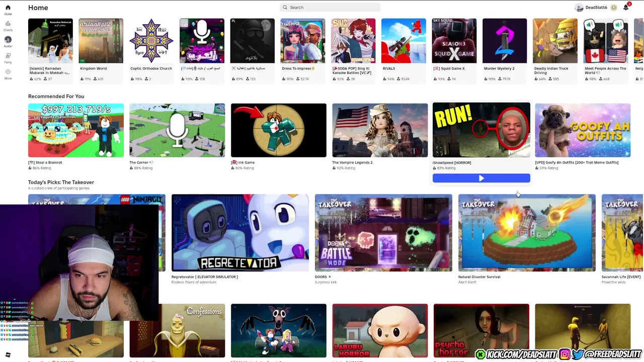Open the DOORS Battle Mode card
This screenshot has height=362, width=644.
click(x=383, y=233)
